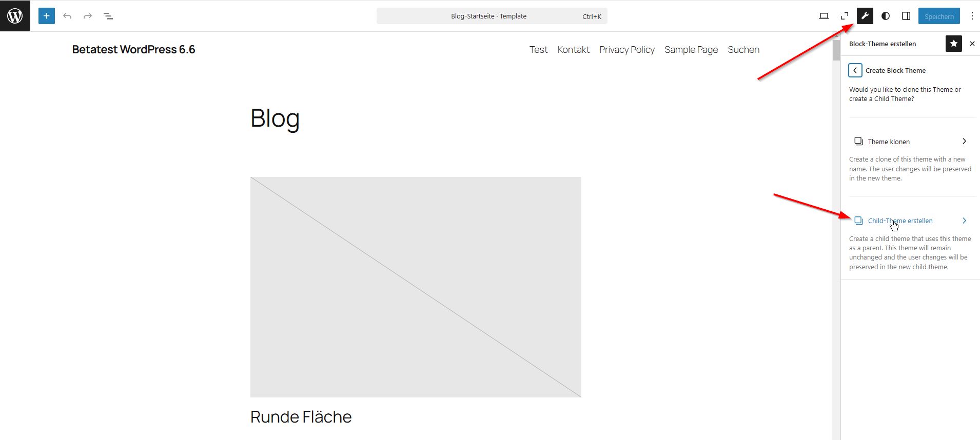Click the Kontakt navigation link
The image size is (980, 440).
coord(573,50)
